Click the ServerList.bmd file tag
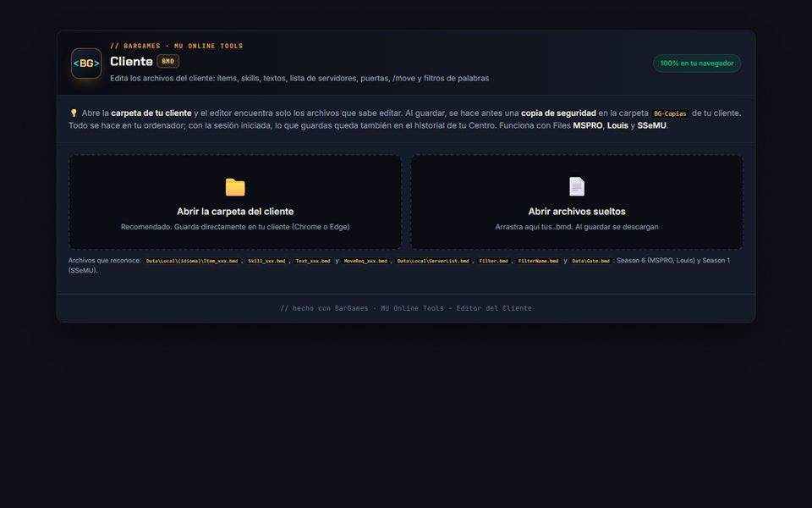The width and height of the screenshot is (812, 508). (433, 261)
